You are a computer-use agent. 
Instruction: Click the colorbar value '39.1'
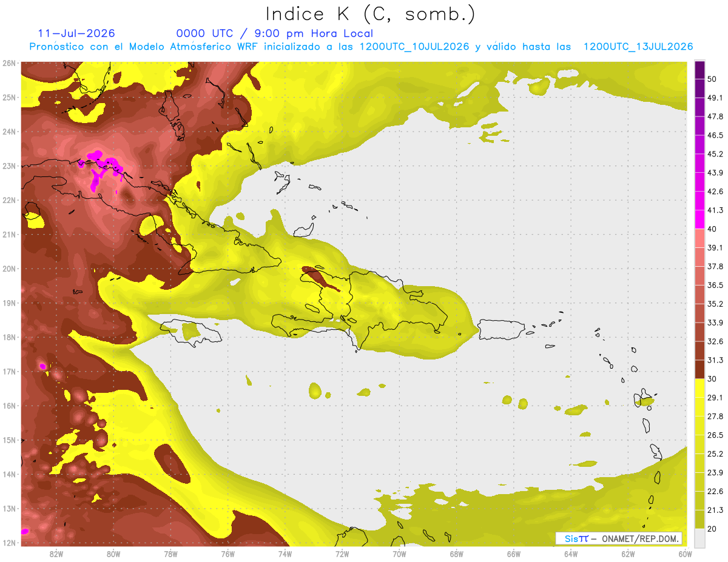tap(715, 247)
